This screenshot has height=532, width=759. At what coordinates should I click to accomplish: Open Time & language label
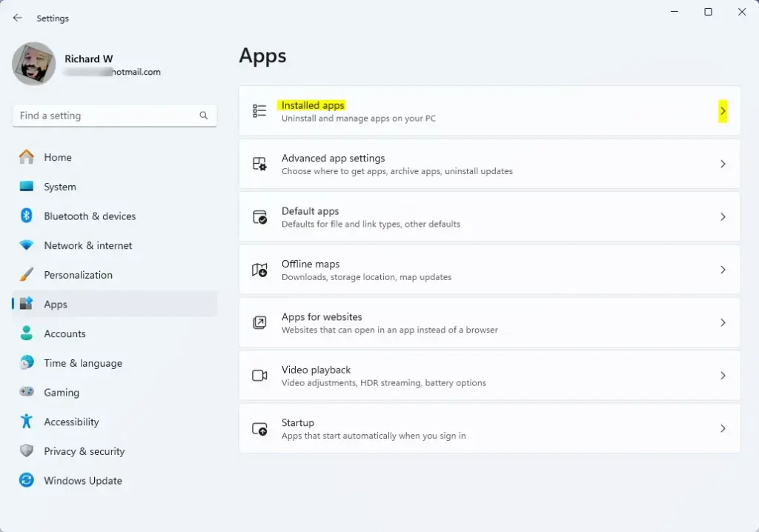click(x=83, y=363)
